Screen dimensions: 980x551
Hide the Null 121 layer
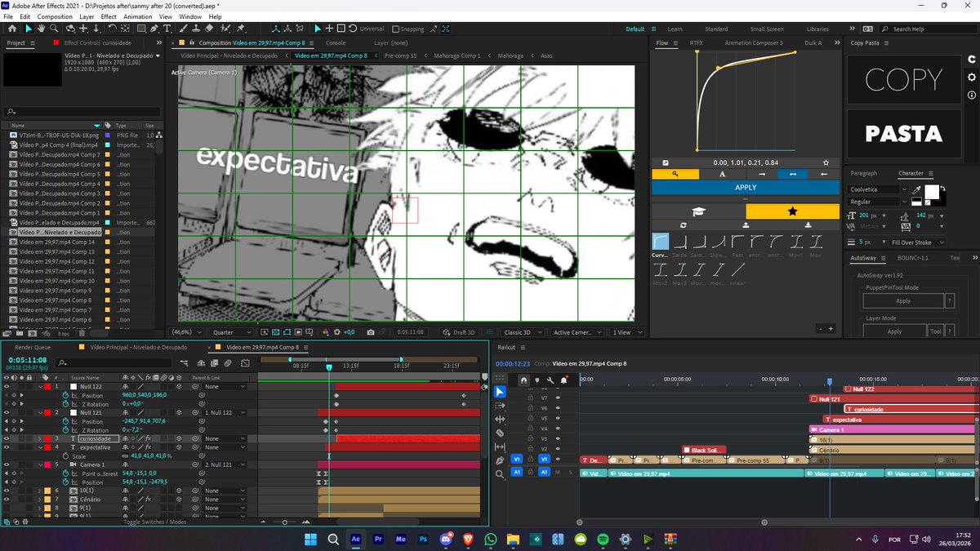coord(7,412)
